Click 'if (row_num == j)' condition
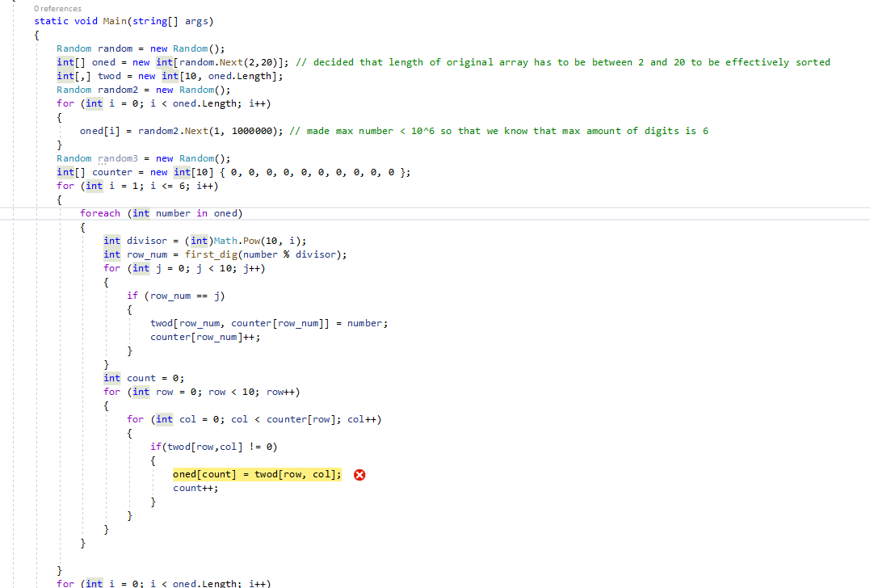This screenshot has width=870, height=588. [x=176, y=296]
